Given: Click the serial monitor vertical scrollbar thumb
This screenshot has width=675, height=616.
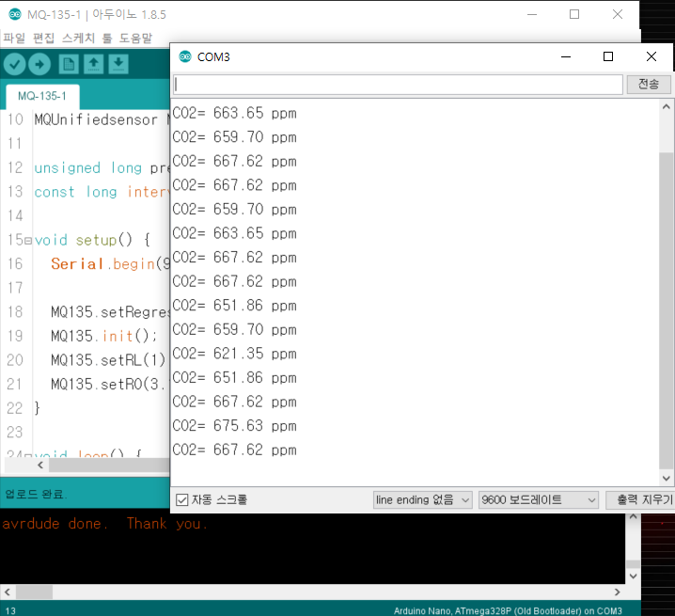Looking at the screenshot, I should pos(666,311).
